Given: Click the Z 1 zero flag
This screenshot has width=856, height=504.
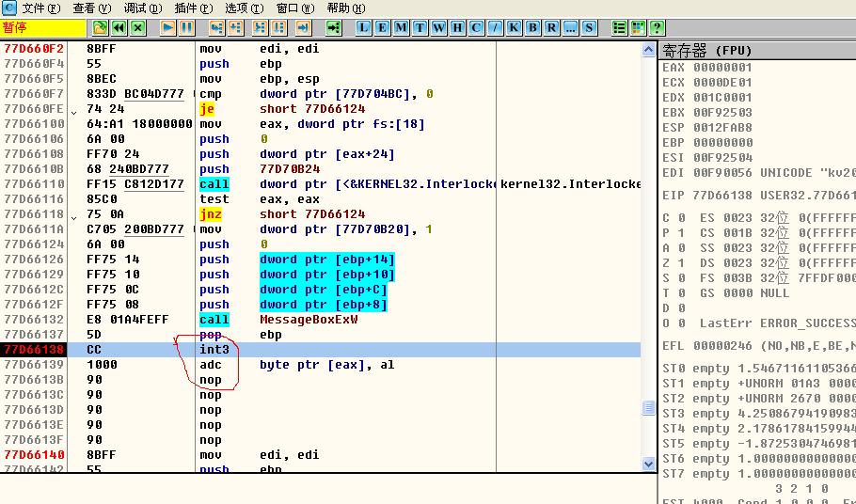Looking at the screenshot, I should (674, 263).
